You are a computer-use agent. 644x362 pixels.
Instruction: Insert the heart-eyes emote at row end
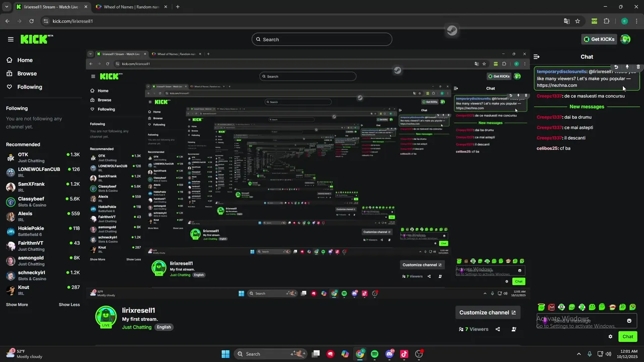point(633,307)
